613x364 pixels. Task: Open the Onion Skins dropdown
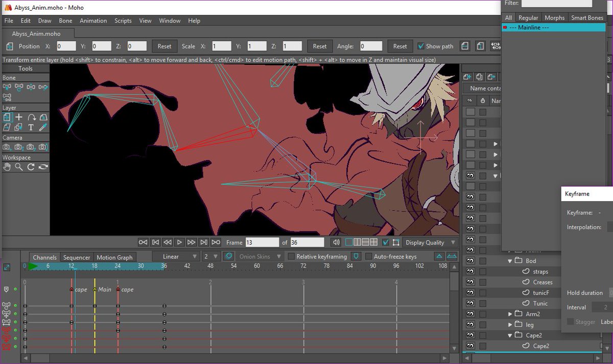pyautogui.click(x=260, y=256)
